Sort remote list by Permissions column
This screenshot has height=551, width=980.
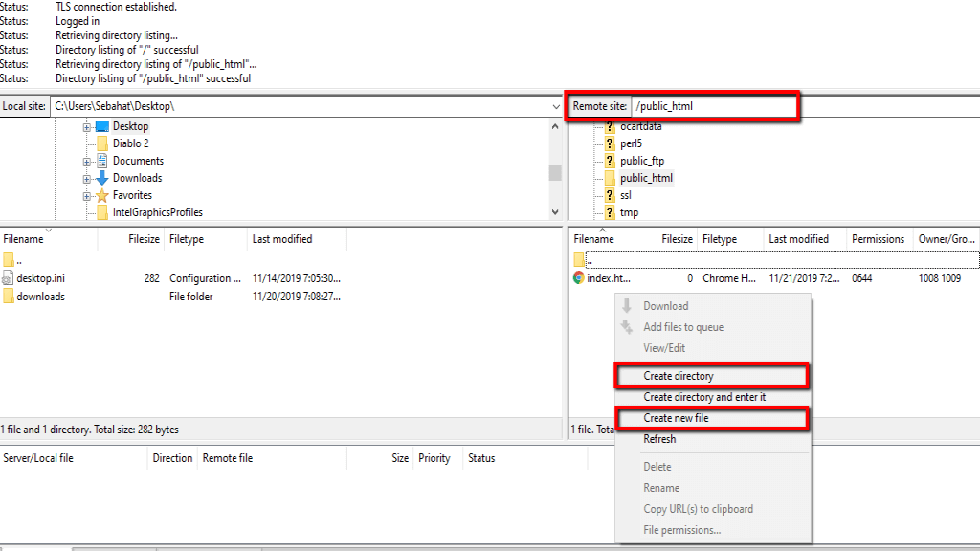click(880, 239)
